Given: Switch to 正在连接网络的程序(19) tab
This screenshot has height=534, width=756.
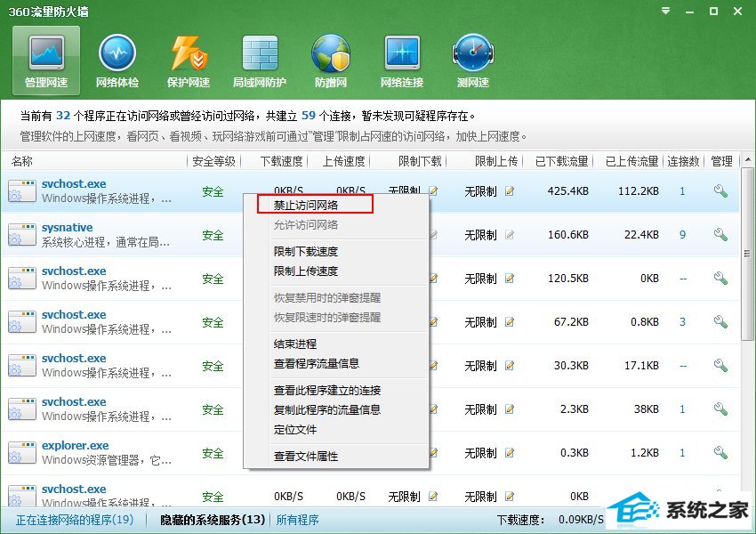Looking at the screenshot, I should 75,520.
